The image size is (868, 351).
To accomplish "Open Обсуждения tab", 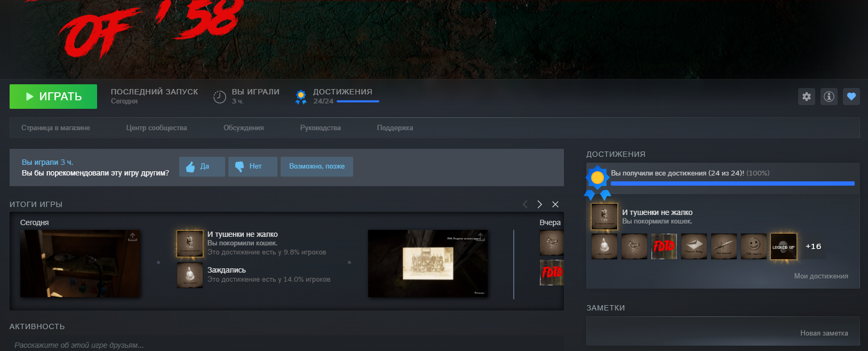I will pos(243,128).
